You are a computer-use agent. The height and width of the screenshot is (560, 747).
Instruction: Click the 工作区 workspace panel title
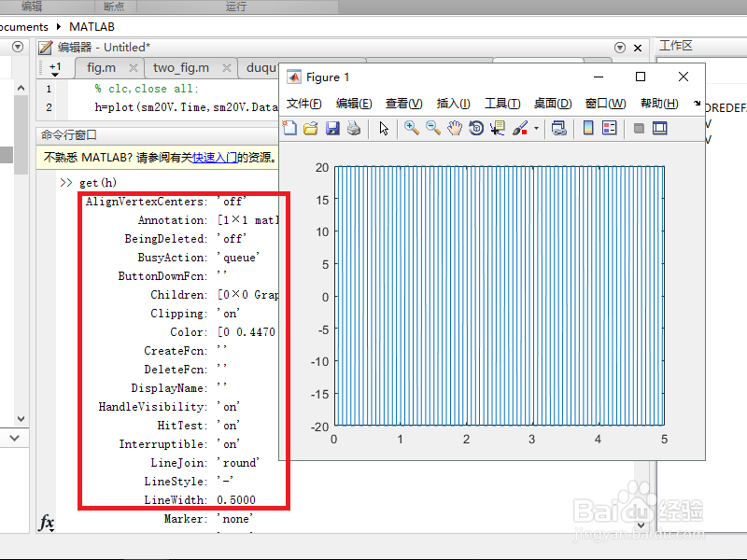tap(675, 46)
